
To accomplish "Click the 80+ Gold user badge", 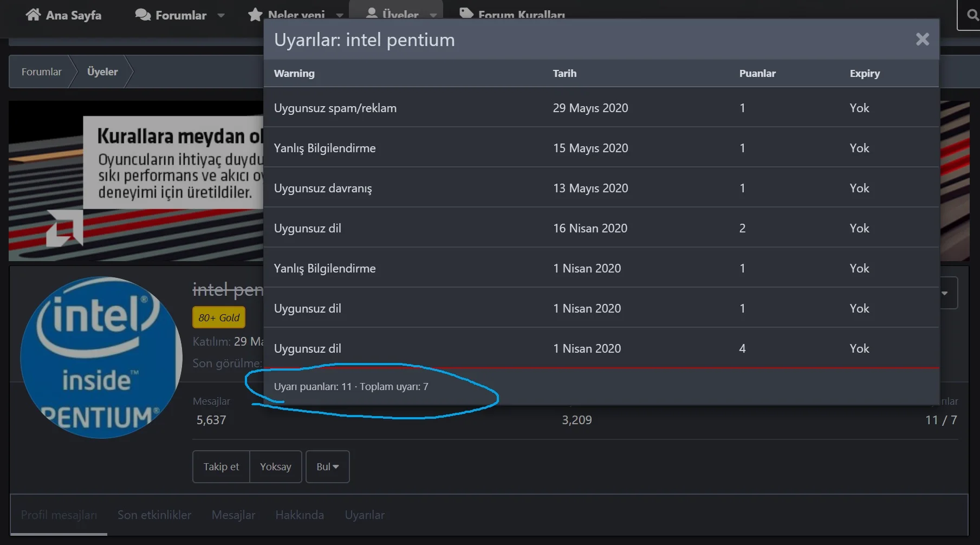I will 219,317.
